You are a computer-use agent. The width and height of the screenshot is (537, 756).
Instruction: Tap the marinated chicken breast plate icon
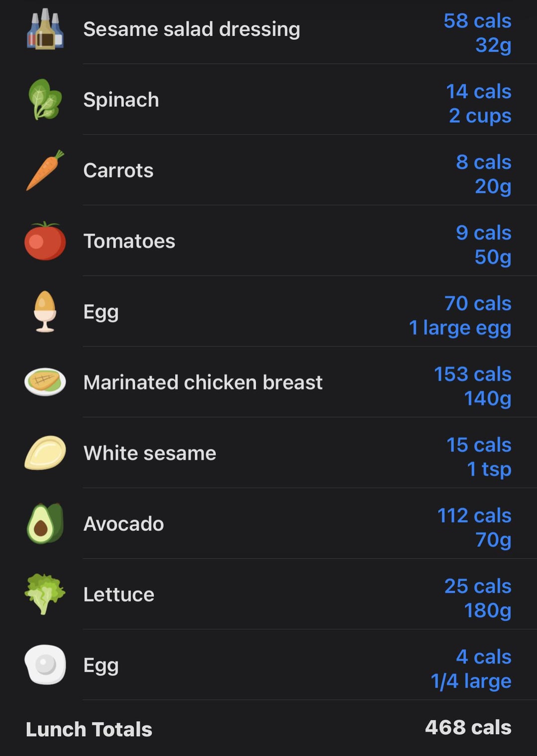click(45, 382)
